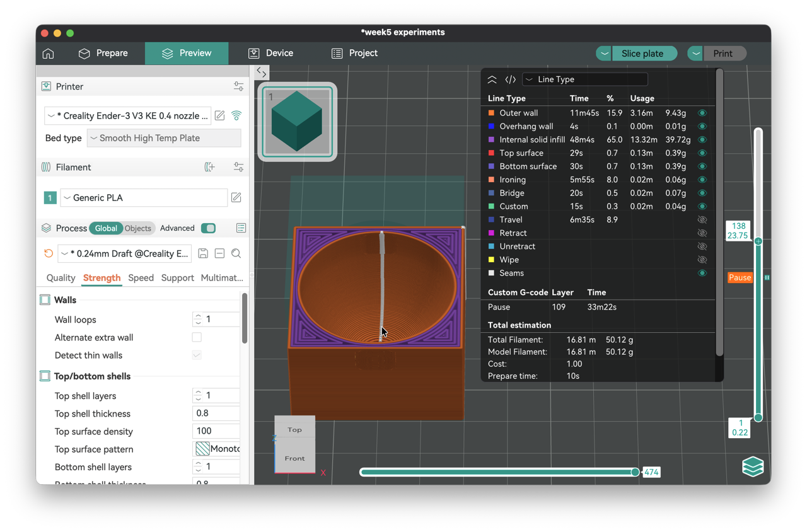
Task: Hide Outer wall lines with eye icon
Action: pyautogui.click(x=702, y=113)
